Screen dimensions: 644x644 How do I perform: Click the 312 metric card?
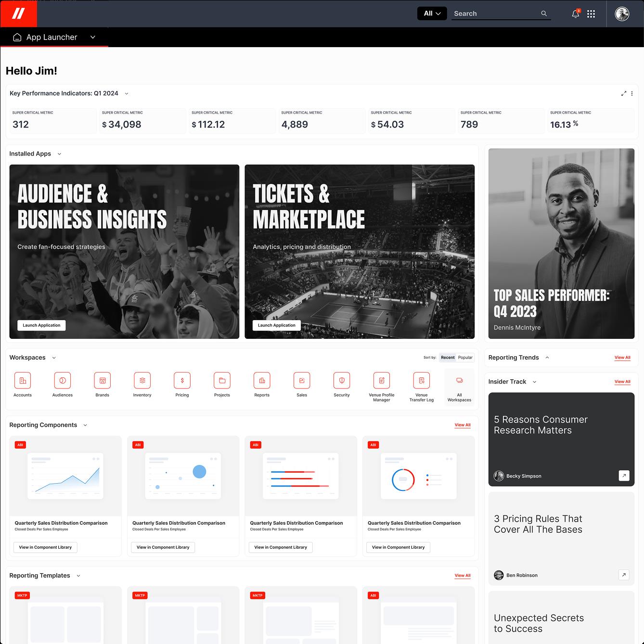click(53, 120)
